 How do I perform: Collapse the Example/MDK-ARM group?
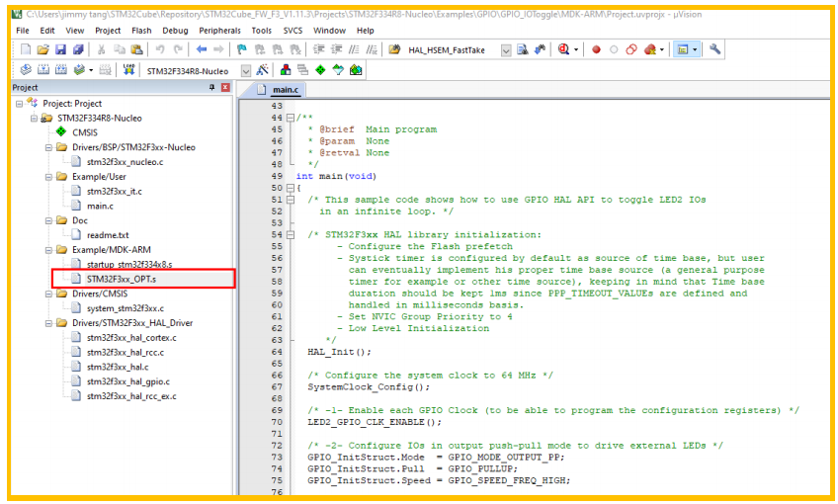[x=48, y=250]
